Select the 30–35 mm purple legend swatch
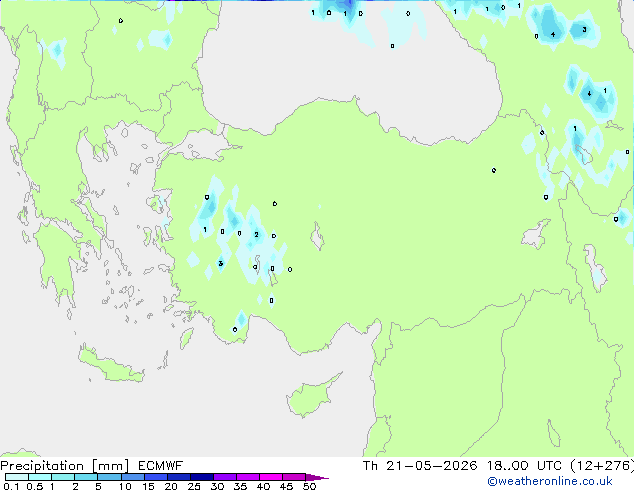 (224, 477)
